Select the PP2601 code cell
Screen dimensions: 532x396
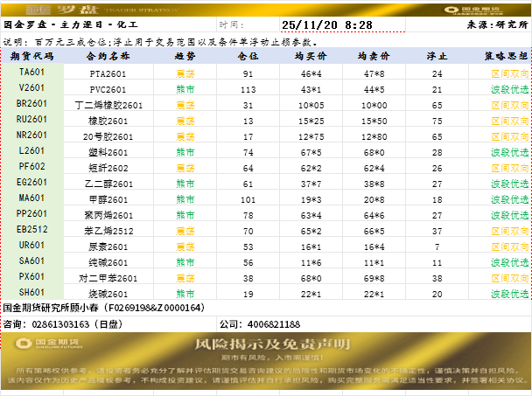[x=31, y=213]
